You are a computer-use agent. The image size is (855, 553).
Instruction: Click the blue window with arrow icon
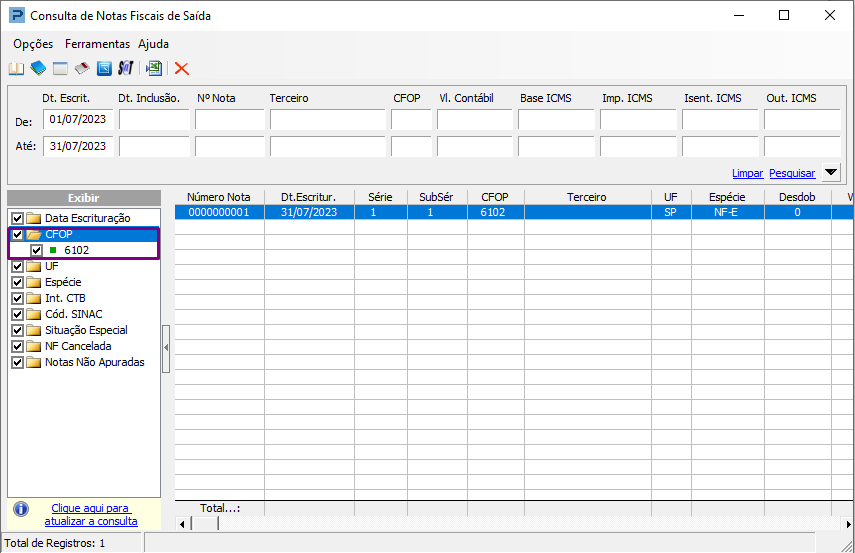click(104, 68)
